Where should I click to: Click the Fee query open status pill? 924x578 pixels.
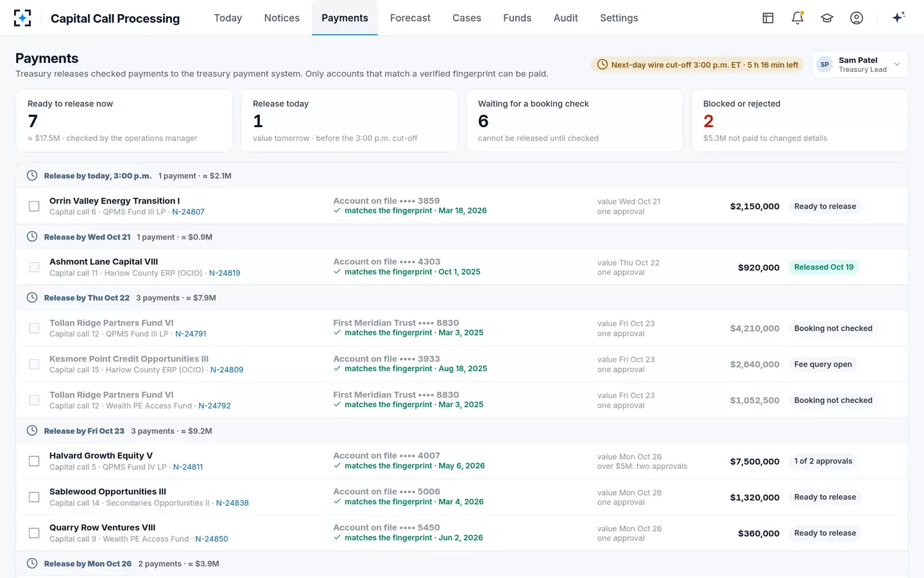point(823,364)
